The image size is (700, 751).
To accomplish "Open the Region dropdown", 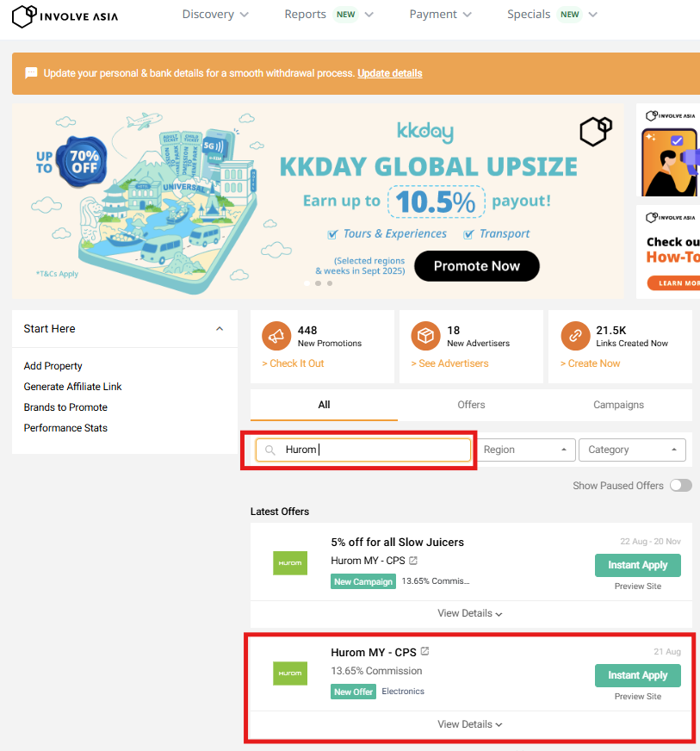I will point(526,450).
